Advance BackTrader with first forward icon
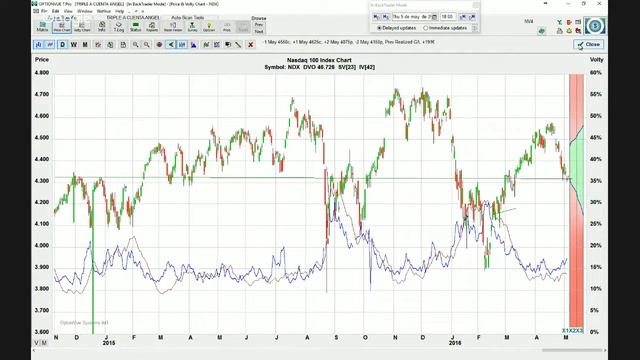The width and height of the screenshot is (640, 360). click(x=462, y=17)
